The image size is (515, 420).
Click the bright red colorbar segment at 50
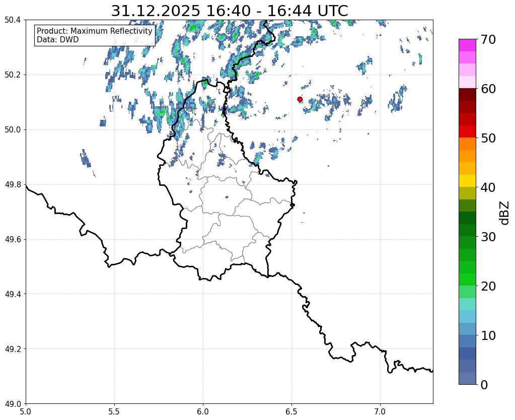[467, 131]
